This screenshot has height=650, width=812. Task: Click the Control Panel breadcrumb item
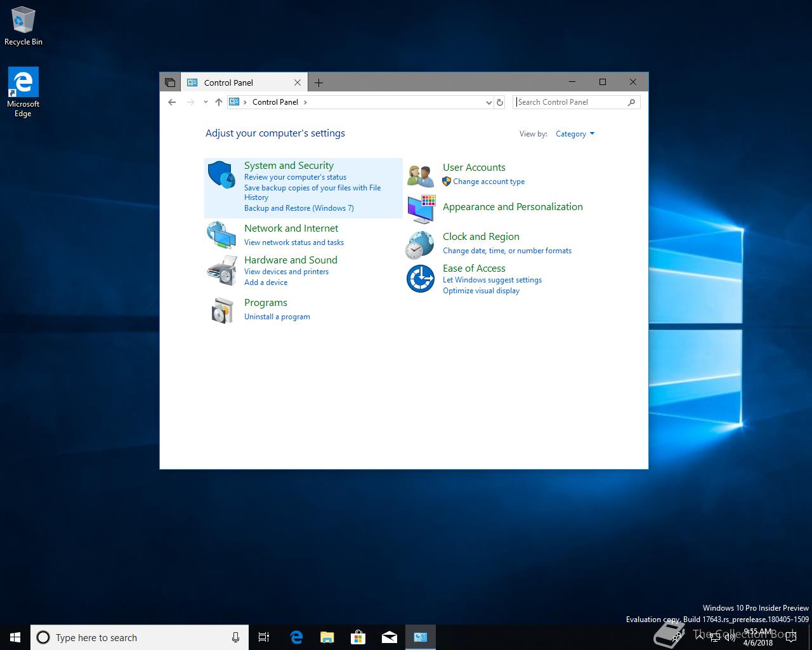(275, 102)
